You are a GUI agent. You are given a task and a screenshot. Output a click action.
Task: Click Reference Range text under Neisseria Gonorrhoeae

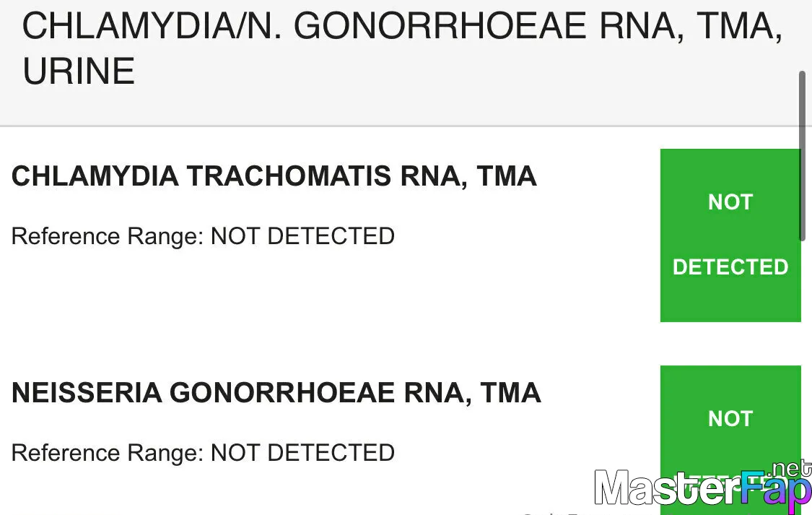pos(203,453)
